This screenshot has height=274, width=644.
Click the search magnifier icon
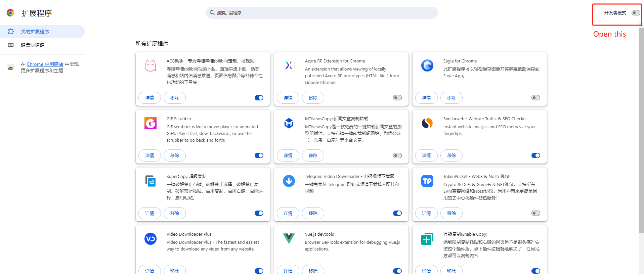tap(212, 13)
